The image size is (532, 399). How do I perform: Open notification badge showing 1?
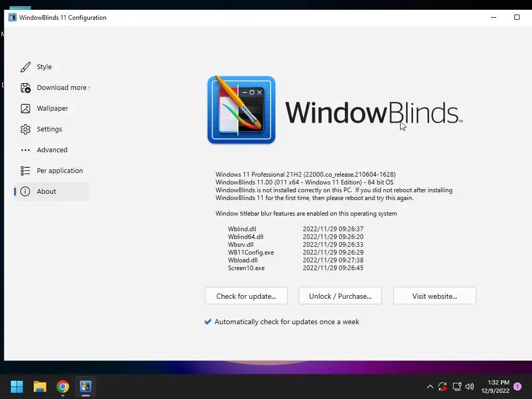[517, 387]
